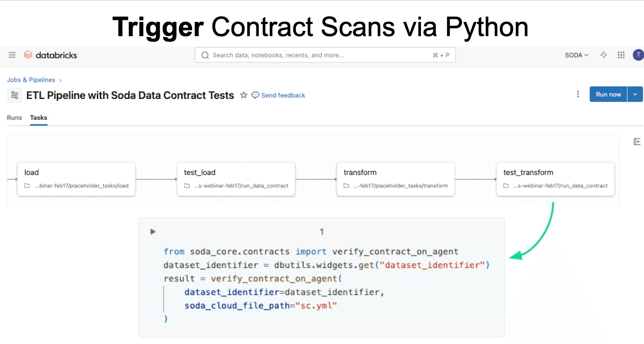Run the code cell with the play triangle

tap(152, 231)
